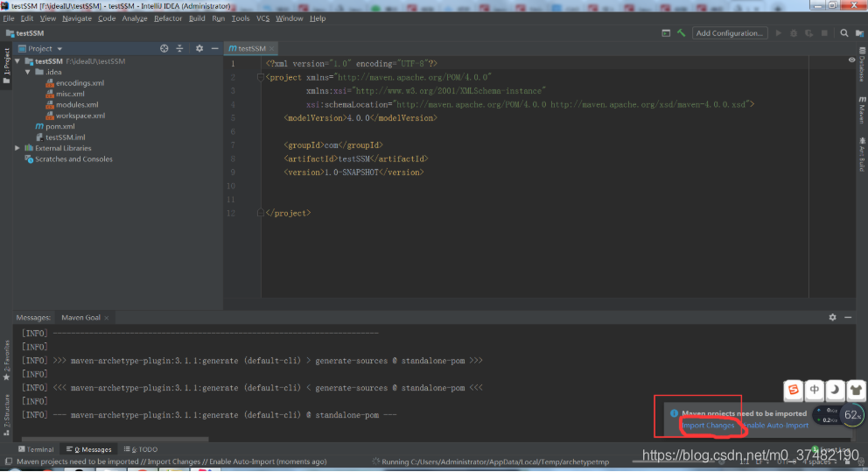Click the Run with Coverage icon
This screenshot has width=868, height=472.
808,33
